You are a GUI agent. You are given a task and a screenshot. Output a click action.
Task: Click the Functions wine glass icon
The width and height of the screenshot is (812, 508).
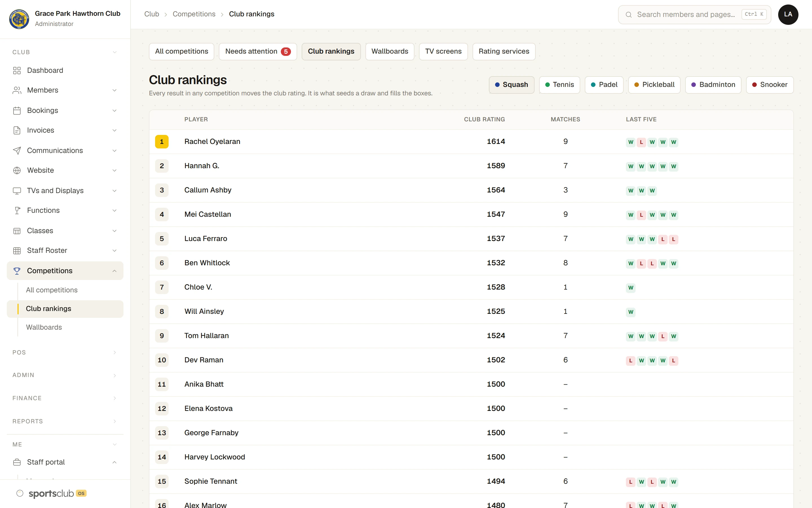click(17, 210)
